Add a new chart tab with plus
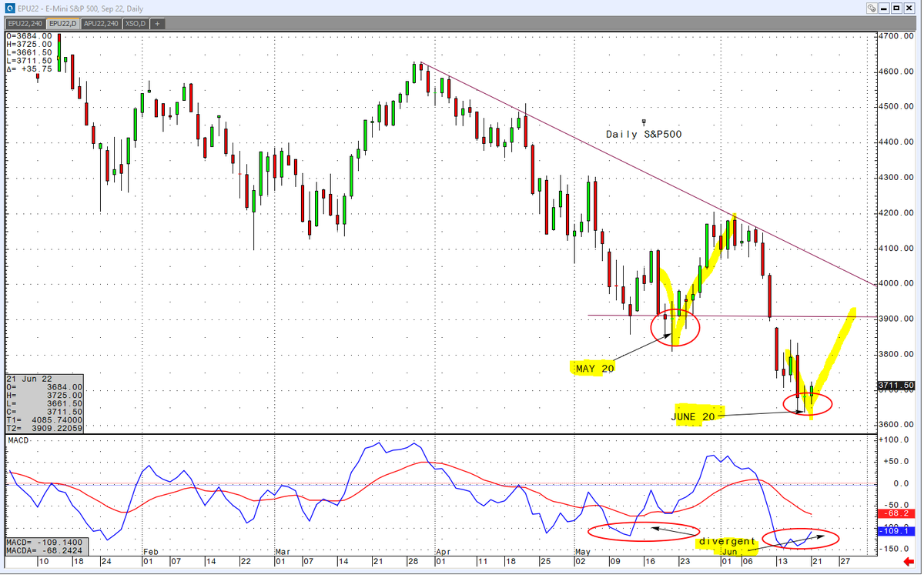Viewport: 924px width, 578px height. click(157, 24)
